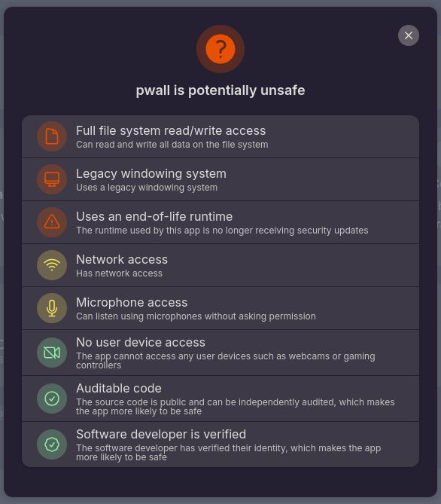
Task: Select the Full file system read/write access row
Action: pos(220,136)
